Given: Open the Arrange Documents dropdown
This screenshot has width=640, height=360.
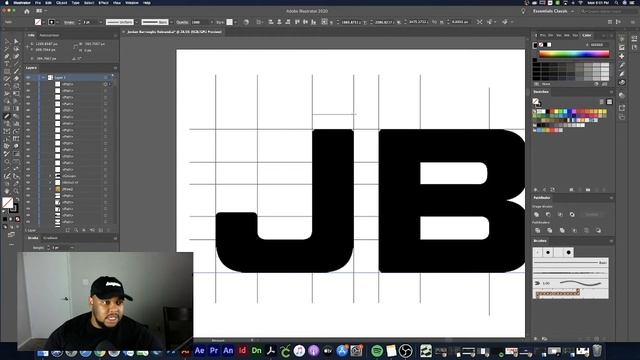Looking at the screenshot, I should coord(41,11).
